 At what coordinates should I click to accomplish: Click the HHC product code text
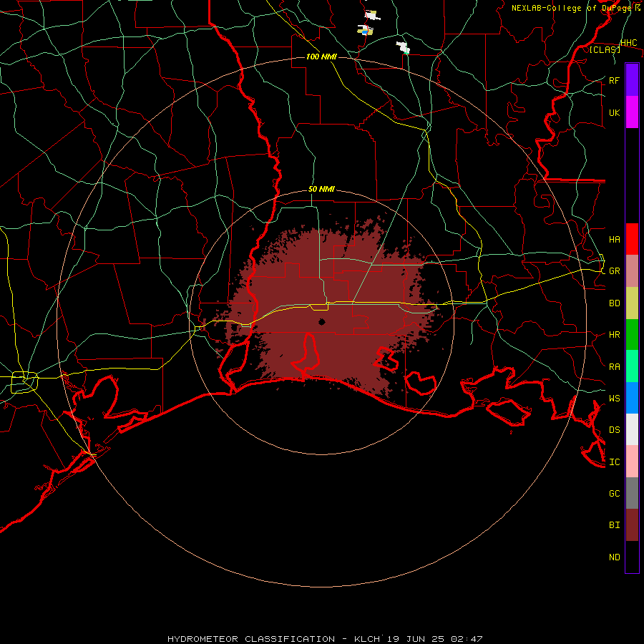(628, 43)
